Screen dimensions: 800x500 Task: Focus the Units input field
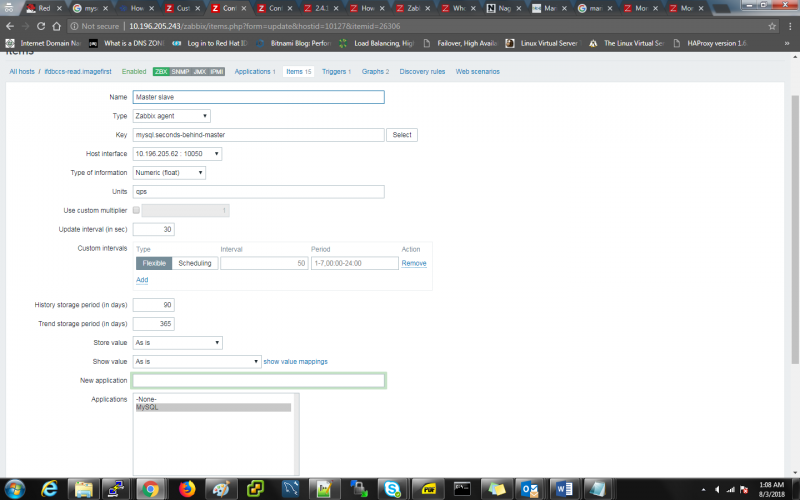pyautogui.click(x=258, y=191)
